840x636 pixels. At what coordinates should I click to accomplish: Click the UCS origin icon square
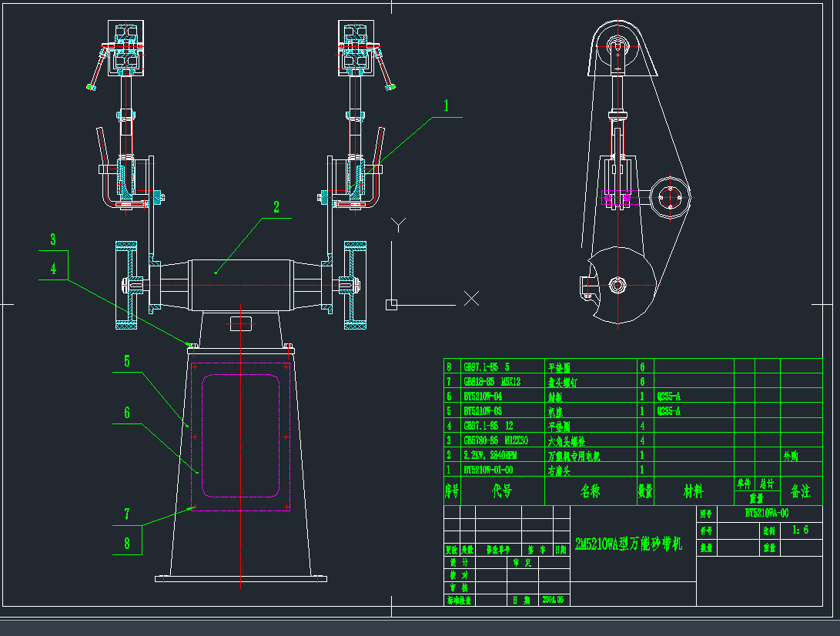[x=391, y=303]
